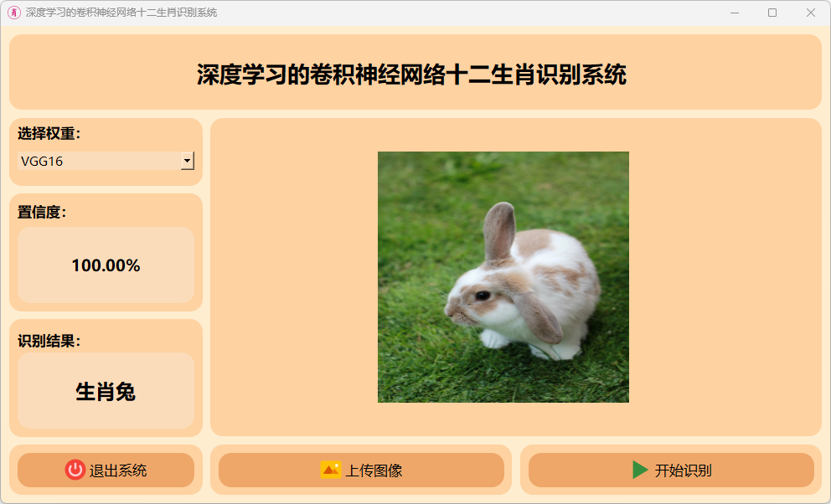
Task: Click the 选择权重 label
Action: tap(49, 133)
